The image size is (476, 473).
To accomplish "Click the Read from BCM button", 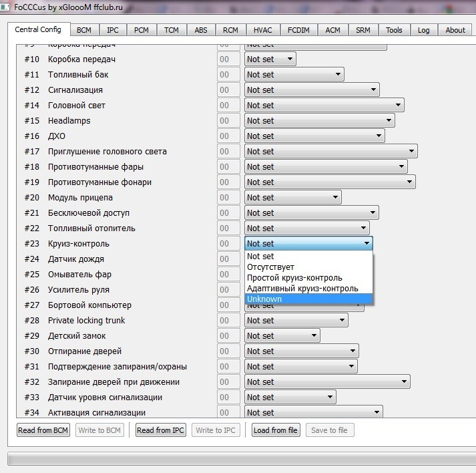I will pos(43,430).
